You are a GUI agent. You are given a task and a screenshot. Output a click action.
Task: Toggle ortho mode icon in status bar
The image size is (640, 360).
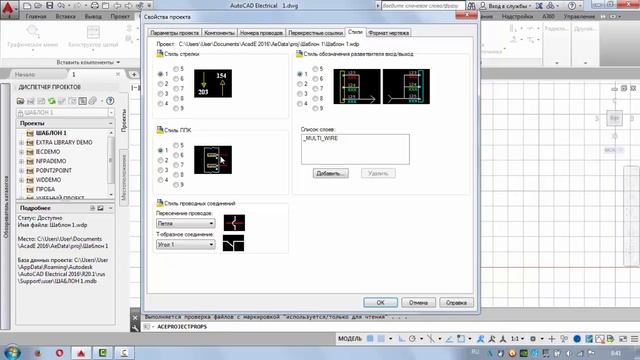[x=402, y=339]
